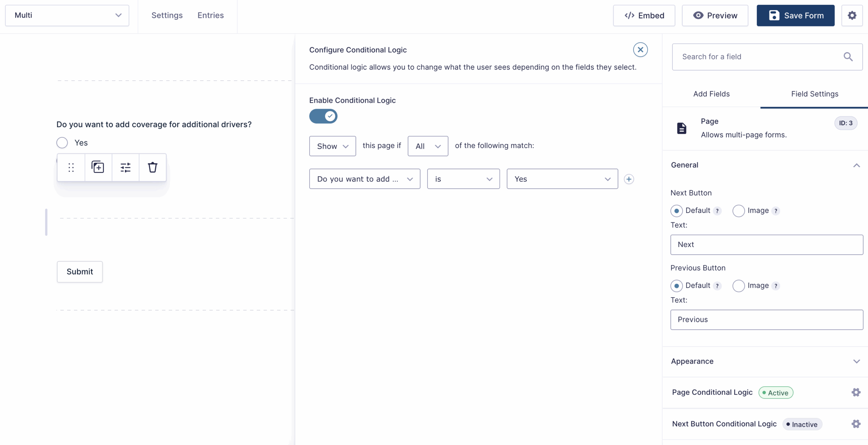Toggle Enable Conditional Logic switch
The image size is (868, 445).
click(323, 116)
